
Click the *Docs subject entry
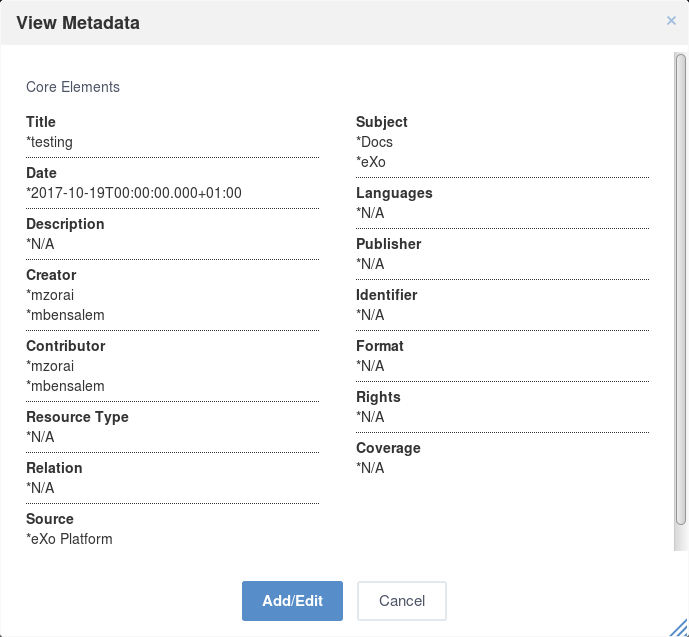tap(374, 142)
